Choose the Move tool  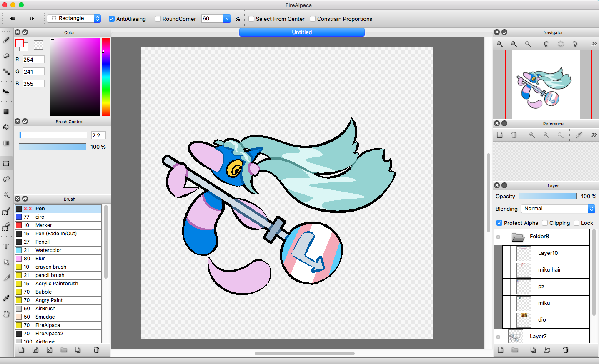[x=6, y=92]
